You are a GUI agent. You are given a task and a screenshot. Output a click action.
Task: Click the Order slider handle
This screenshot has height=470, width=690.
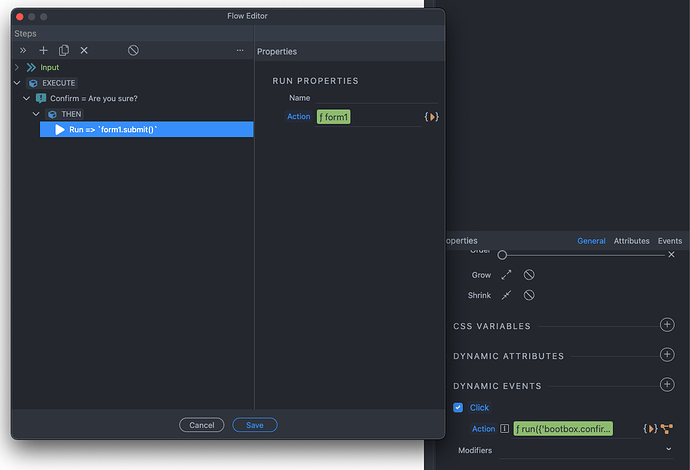[x=502, y=255]
